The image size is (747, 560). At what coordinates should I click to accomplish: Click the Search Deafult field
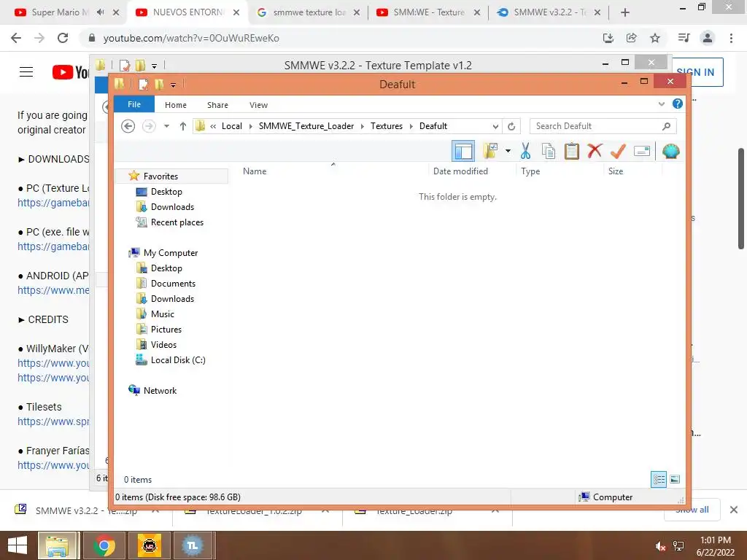coord(603,126)
